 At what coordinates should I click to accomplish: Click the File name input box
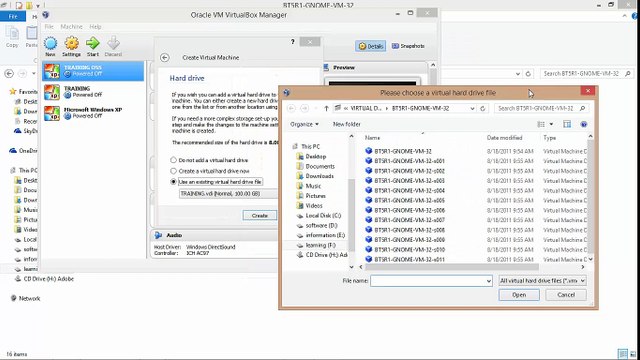click(x=428, y=281)
